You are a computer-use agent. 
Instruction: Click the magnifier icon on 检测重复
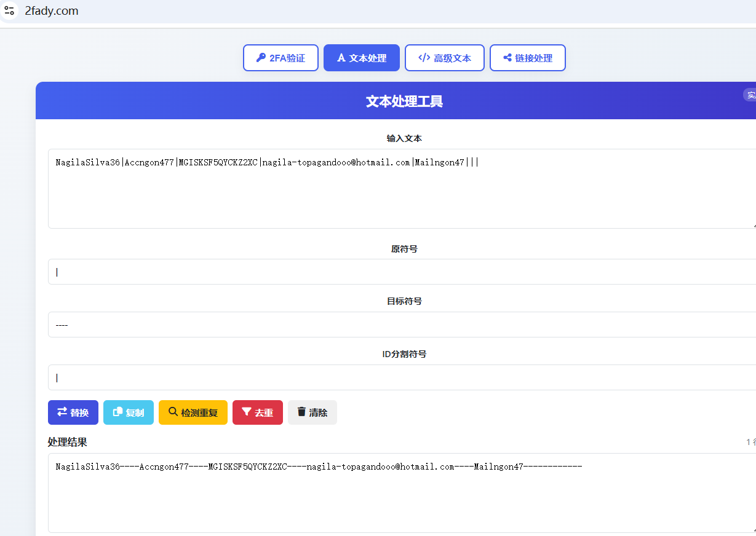tap(173, 412)
